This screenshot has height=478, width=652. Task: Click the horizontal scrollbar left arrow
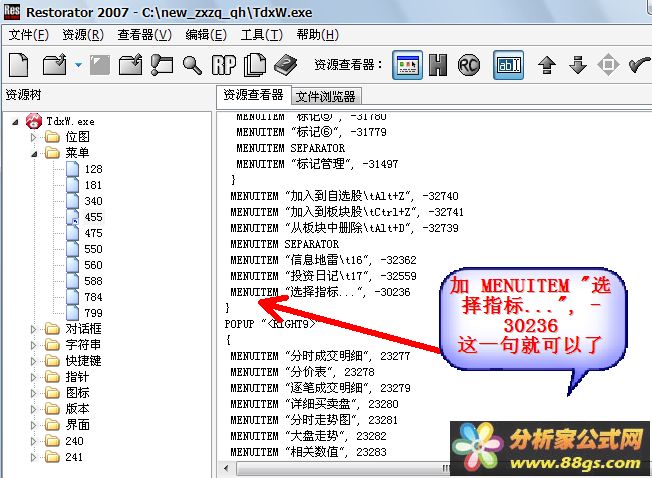click(x=226, y=468)
